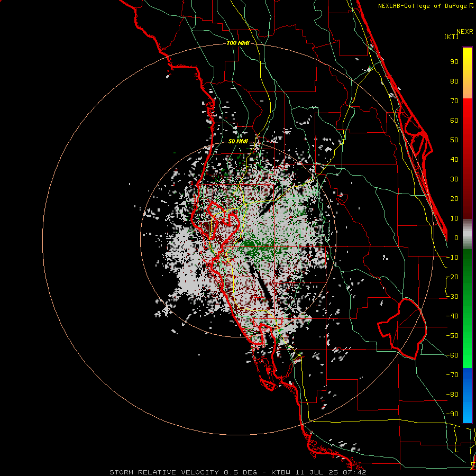This screenshot has width=476, height=476.
Task: Click the positive 80 scale label
Action: click(x=454, y=81)
